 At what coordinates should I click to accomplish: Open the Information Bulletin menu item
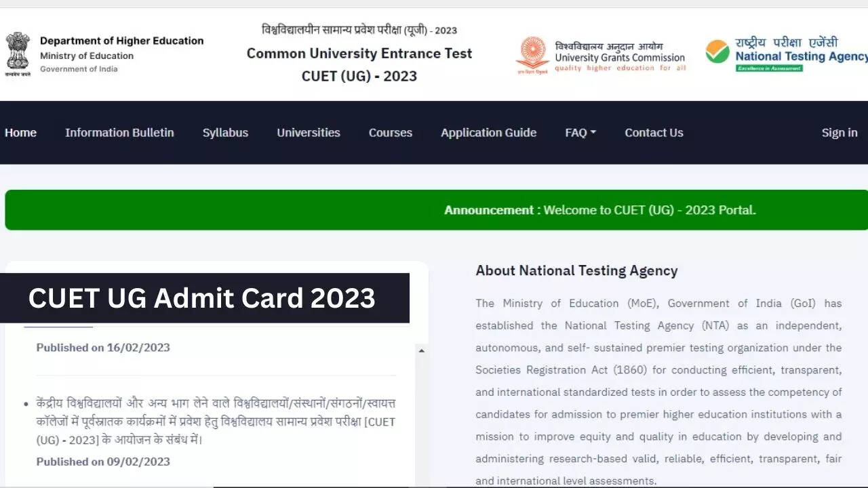(119, 133)
